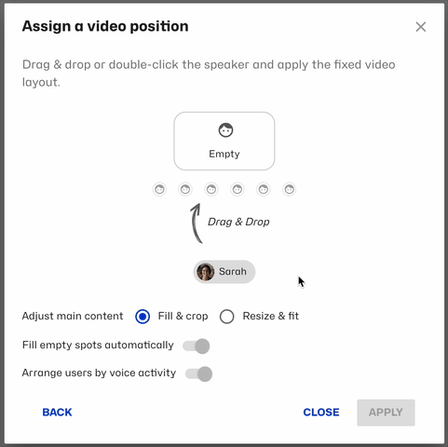448x447 pixels.
Task: Go back with the BACK button
Action: [x=57, y=412]
